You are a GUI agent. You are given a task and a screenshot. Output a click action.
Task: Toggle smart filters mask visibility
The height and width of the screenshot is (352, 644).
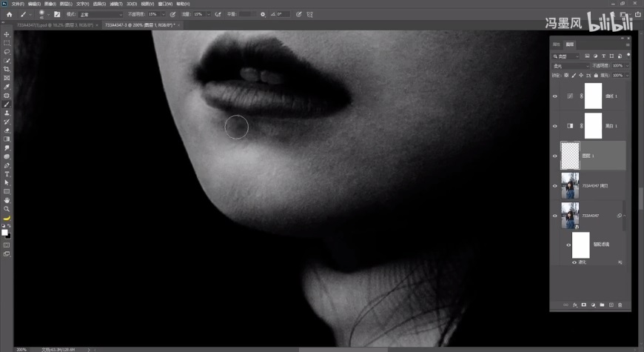pyautogui.click(x=568, y=245)
